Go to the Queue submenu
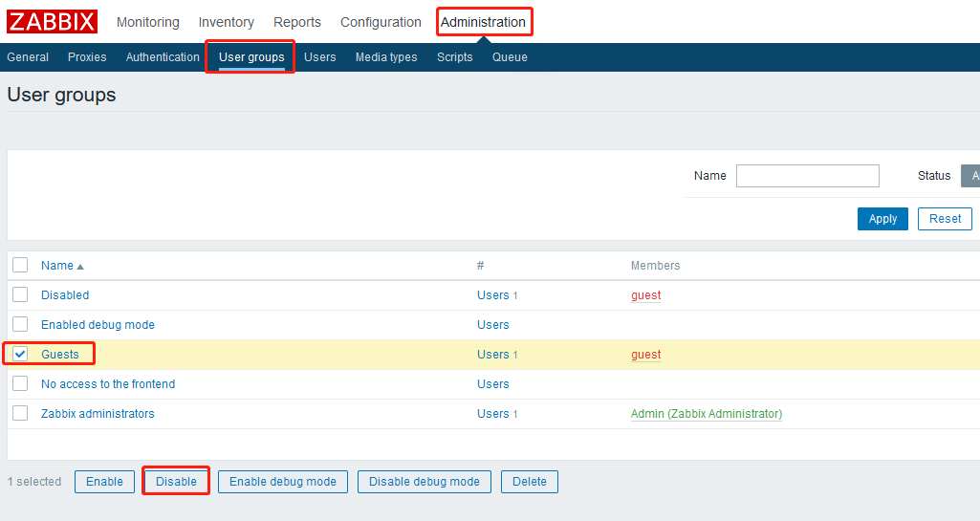 (510, 56)
